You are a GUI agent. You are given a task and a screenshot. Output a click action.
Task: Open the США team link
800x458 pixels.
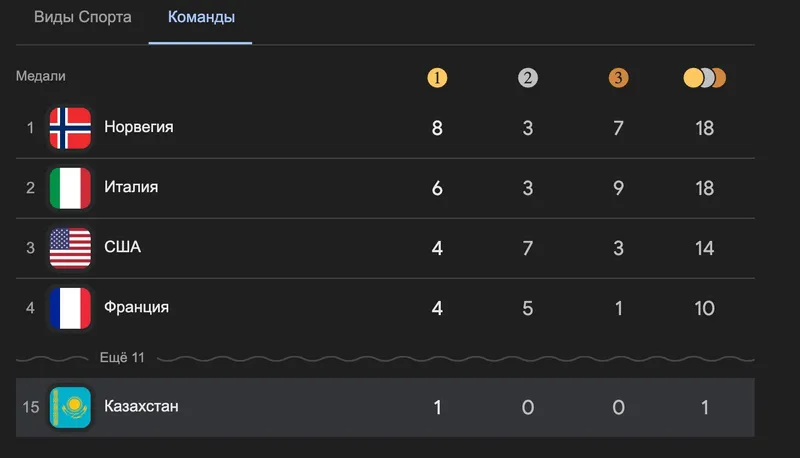click(x=122, y=247)
